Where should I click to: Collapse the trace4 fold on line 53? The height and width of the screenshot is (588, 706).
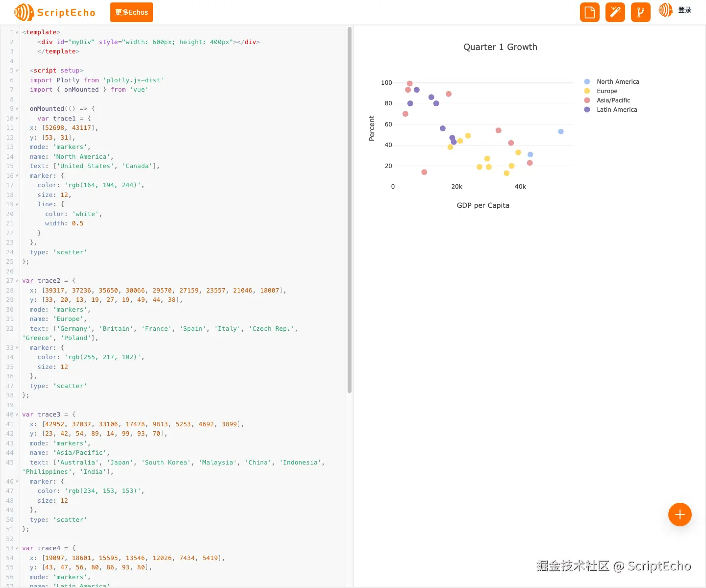[17, 548]
